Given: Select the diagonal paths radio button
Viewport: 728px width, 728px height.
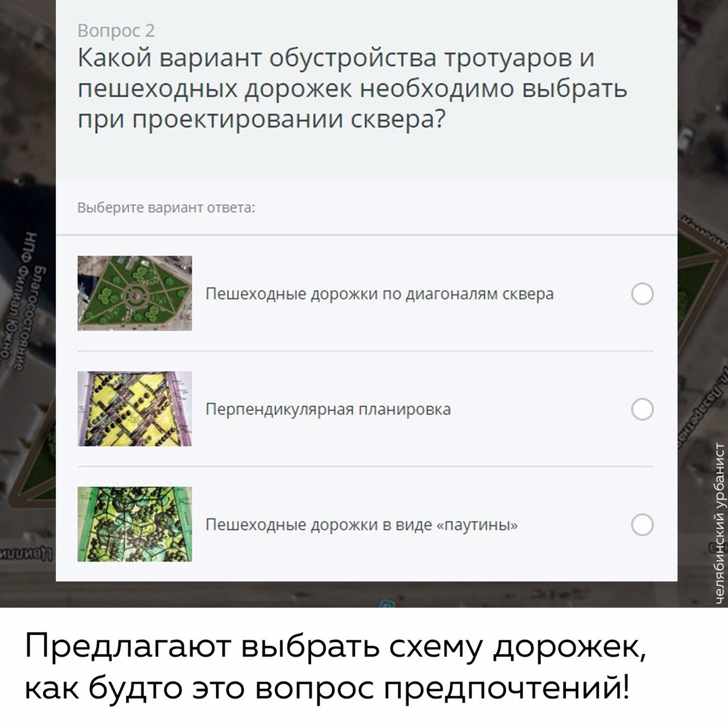Looking at the screenshot, I should point(642,294).
